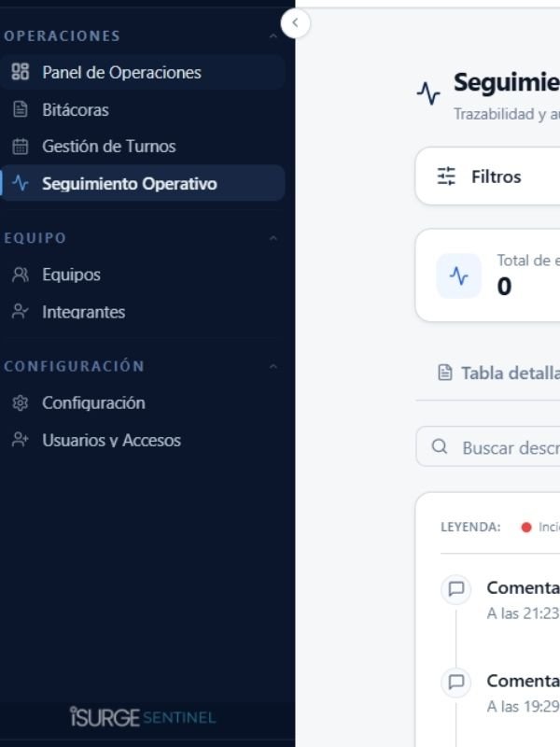
Task: Click the Usuarios y Accesos user-plus icon
Action: click(21, 440)
